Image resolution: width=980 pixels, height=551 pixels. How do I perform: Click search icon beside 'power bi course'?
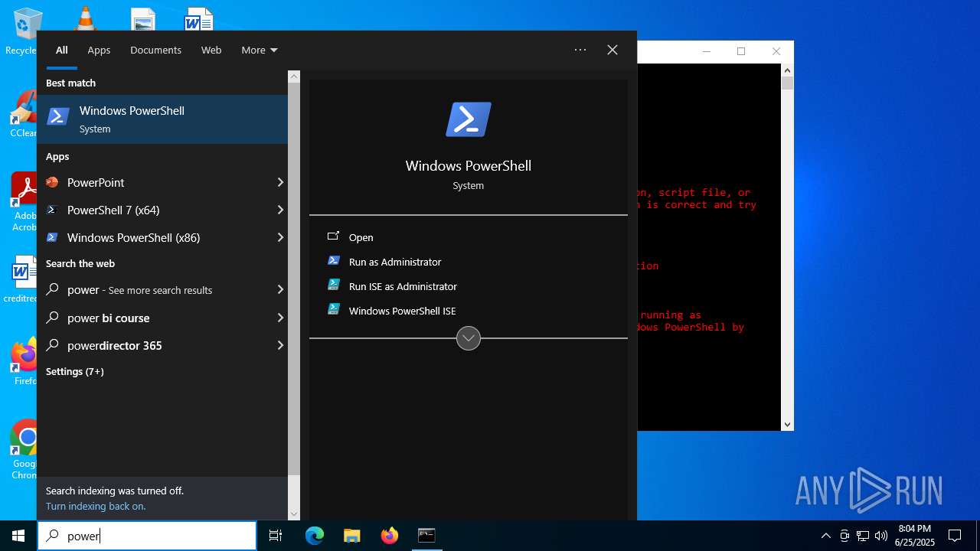[53, 318]
